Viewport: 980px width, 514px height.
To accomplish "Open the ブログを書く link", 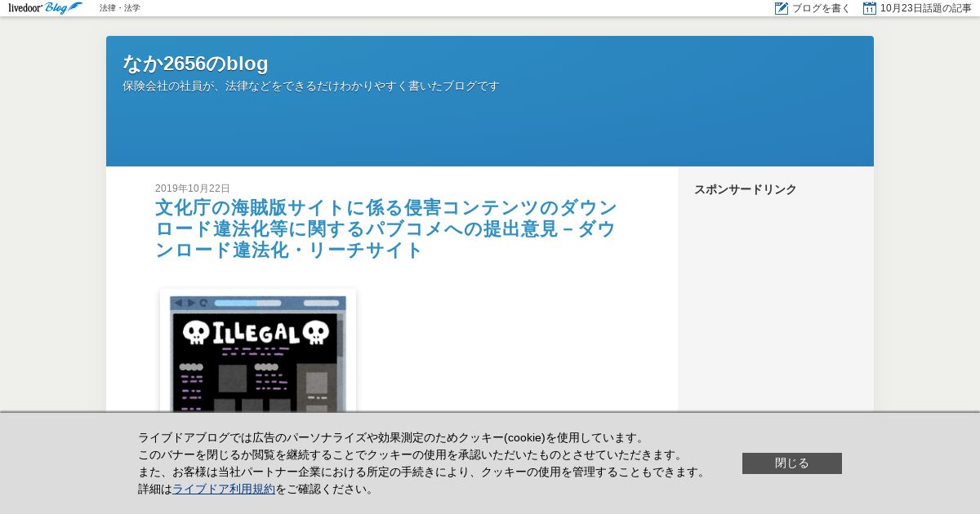I will (x=821, y=8).
